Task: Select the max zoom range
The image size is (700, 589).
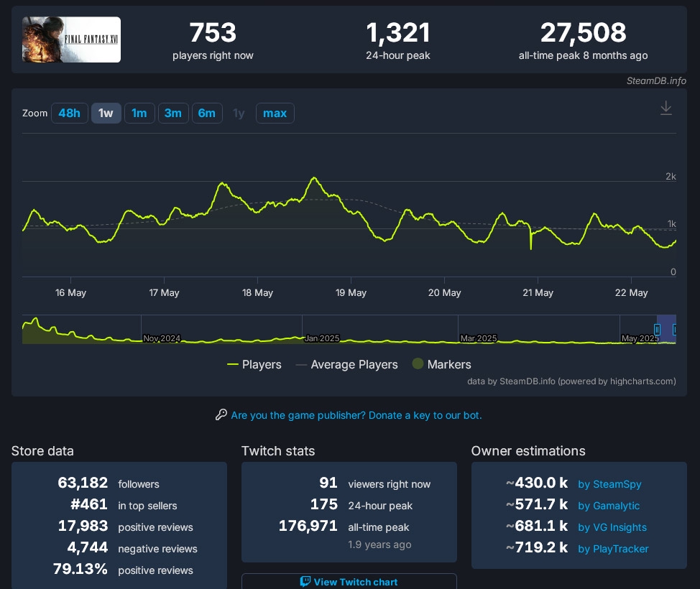Action: [275, 113]
